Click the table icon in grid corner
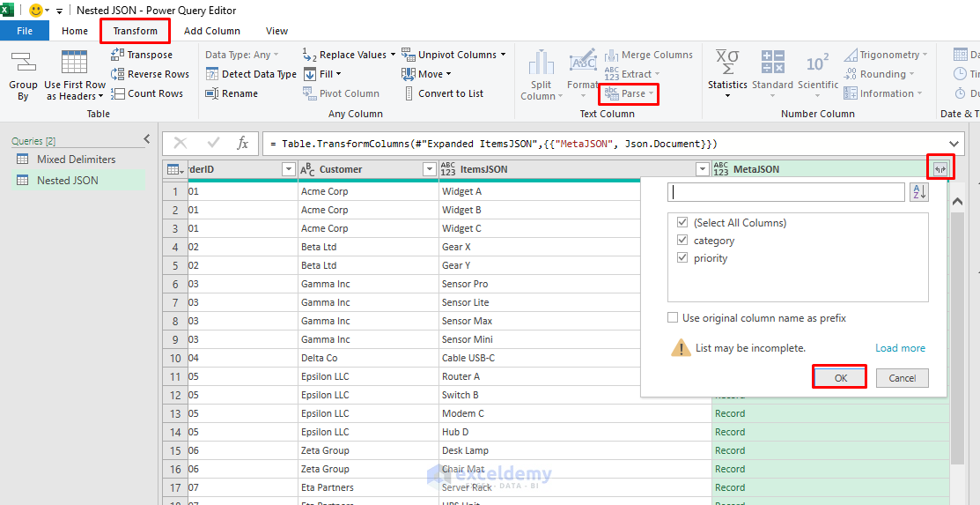980x505 pixels. 174,169
